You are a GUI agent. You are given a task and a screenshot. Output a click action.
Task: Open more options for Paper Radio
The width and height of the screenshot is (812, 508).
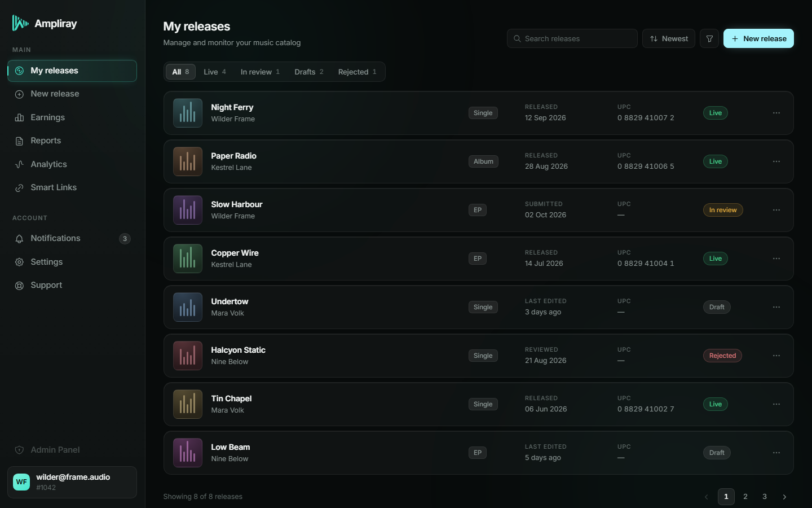[776, 161]
